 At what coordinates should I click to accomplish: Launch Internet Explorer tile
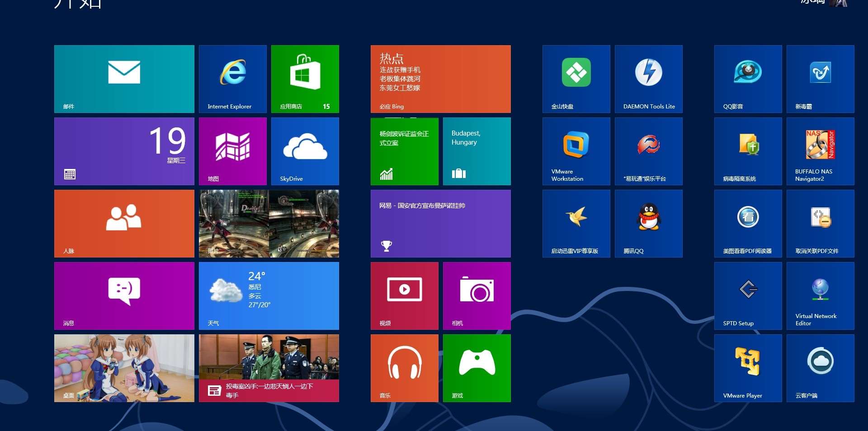click(x=233, y=79)
